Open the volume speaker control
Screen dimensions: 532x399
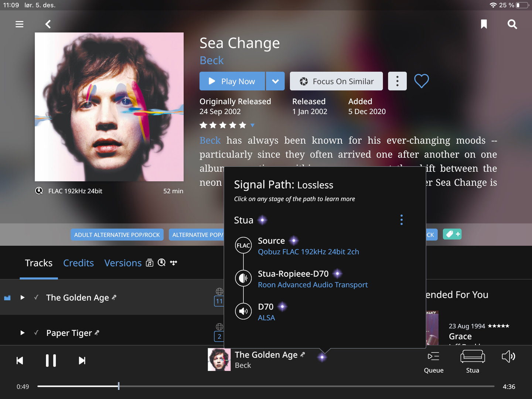click(508, 357)
